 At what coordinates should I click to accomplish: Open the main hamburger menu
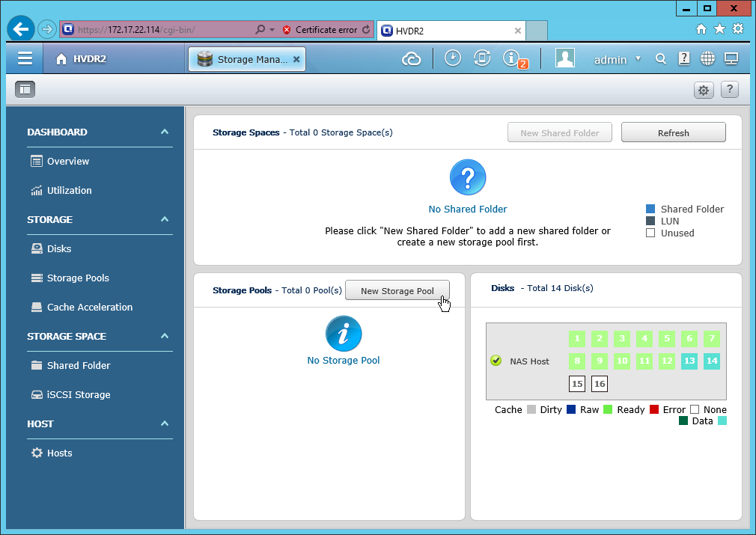click(x=25, y=59)
